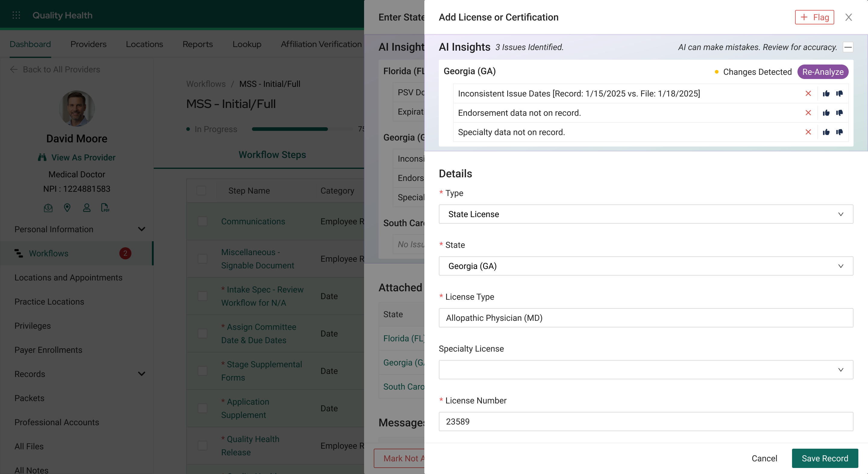Click the Cancel button

(x=764, y=459)
